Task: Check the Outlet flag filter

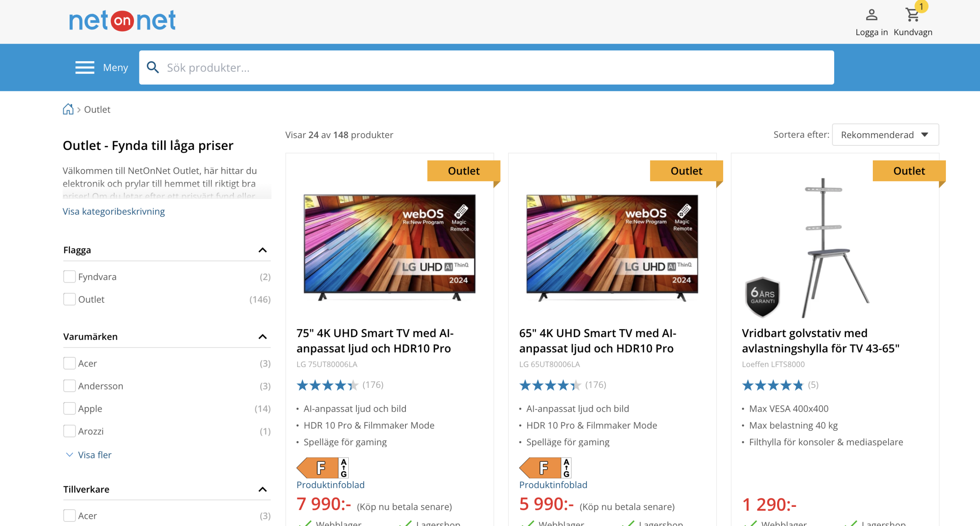Action: [x=69, y=299]
